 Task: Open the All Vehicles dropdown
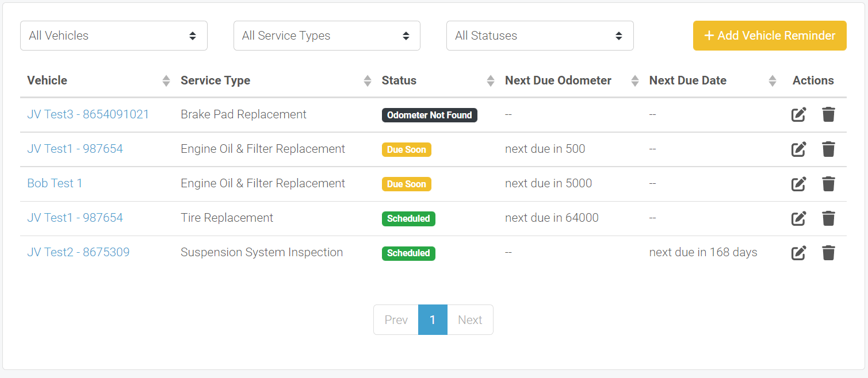pyautogui.click(x=114, y=36)
